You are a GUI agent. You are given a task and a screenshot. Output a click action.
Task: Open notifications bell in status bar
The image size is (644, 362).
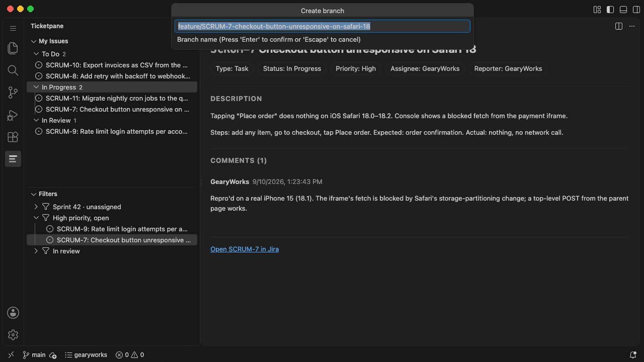(x=633, y=354)
